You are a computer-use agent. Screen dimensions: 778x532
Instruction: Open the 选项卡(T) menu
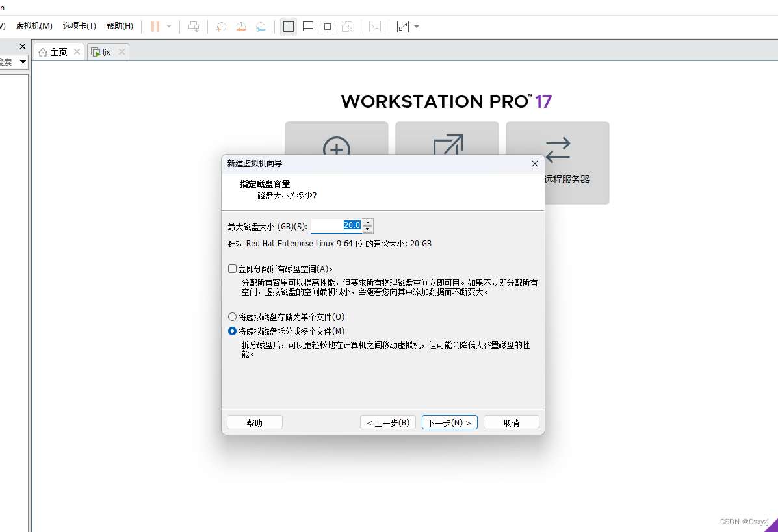[79, 26]
